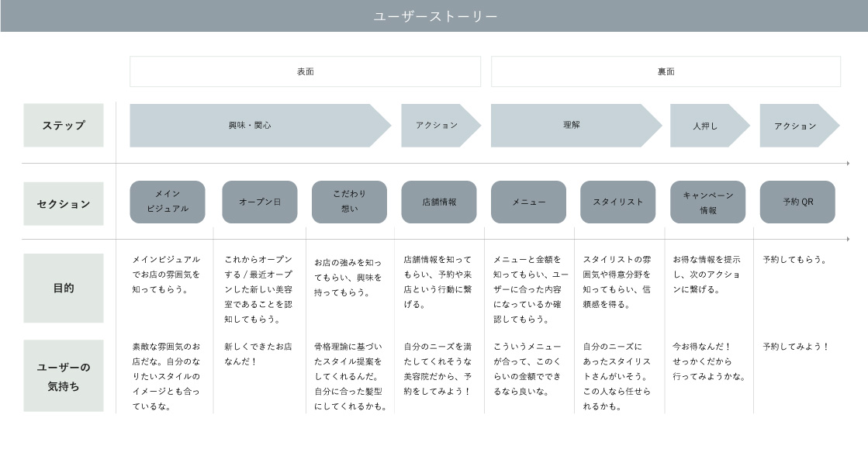
Task: Click the アクション arrow above 予約QR
Action: point(795,126)
